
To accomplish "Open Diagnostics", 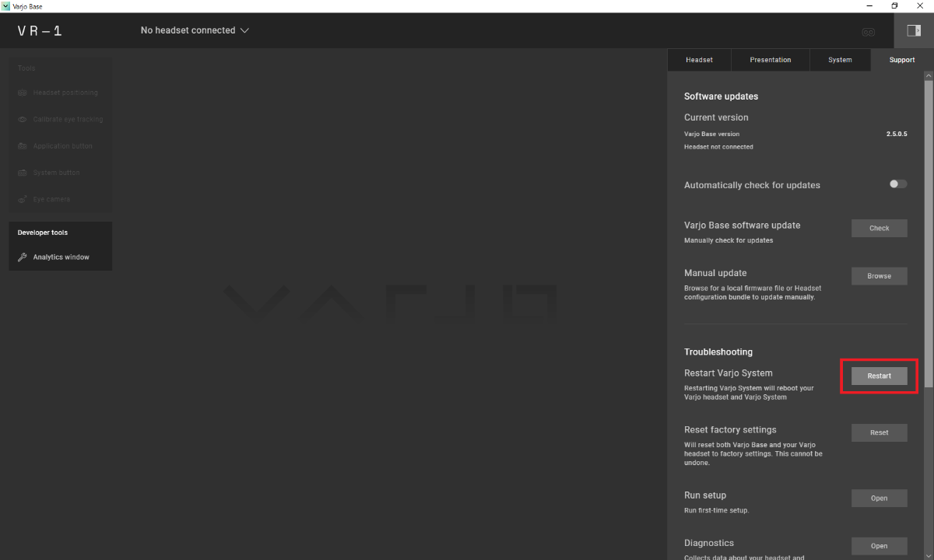I will (x=879, y=546).
